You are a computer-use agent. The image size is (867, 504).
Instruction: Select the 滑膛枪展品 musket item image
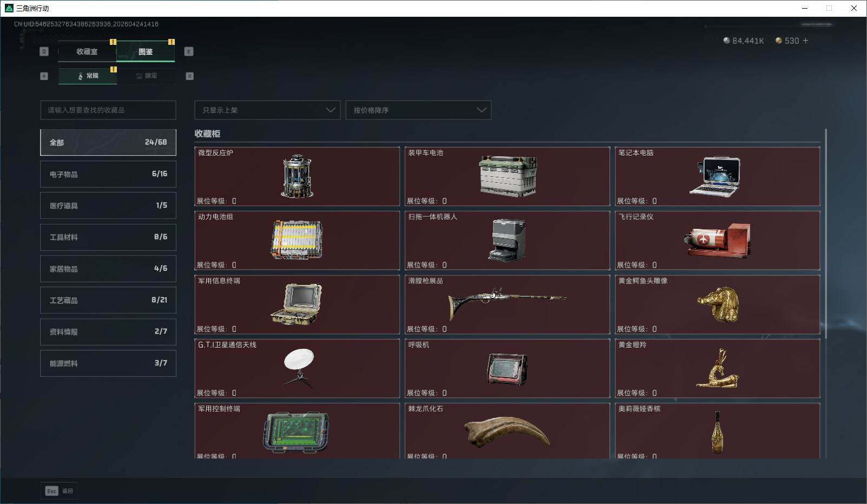[x=507, y=303]
